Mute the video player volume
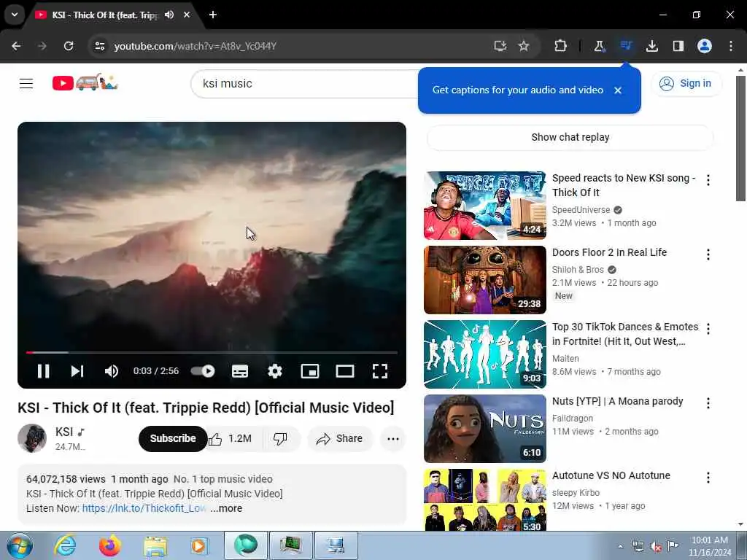The height and width of the screenshot is (560, 747). [x=112, y=371]
